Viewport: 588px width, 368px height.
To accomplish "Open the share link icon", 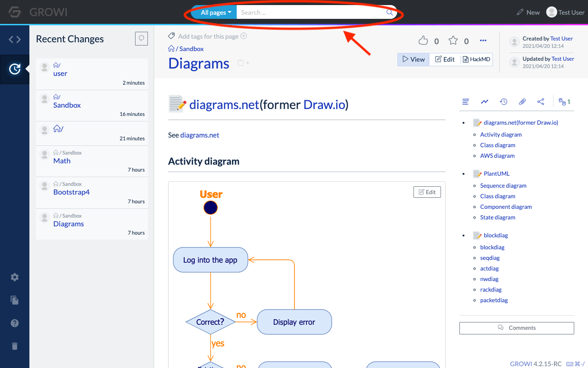I will [x=541, y=102].
